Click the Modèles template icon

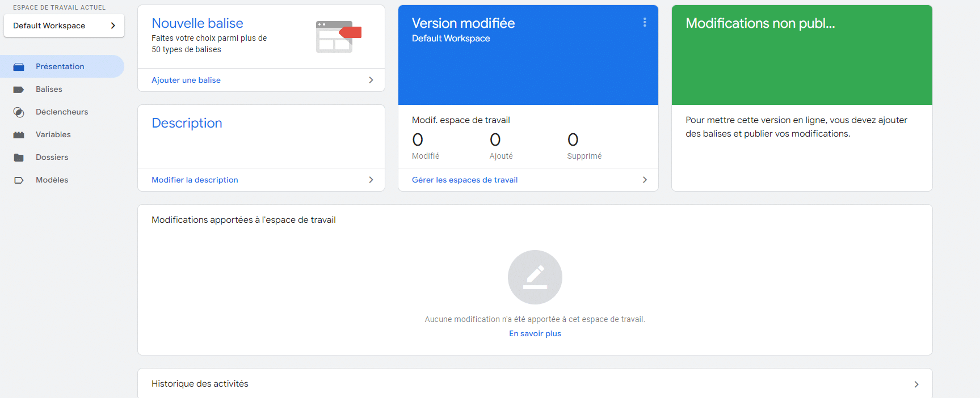19,180
